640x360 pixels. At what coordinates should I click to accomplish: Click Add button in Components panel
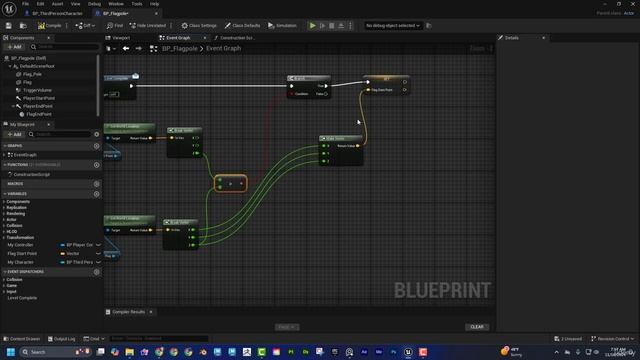(15, 47)
